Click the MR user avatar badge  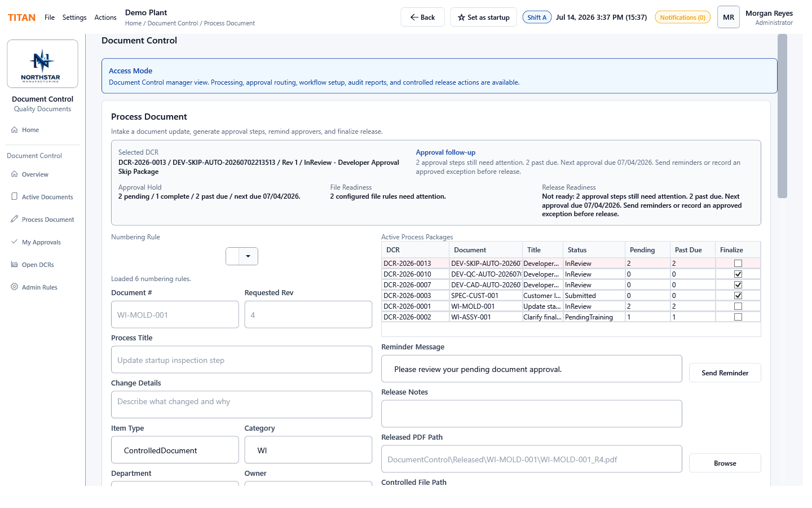pos(729,17)
